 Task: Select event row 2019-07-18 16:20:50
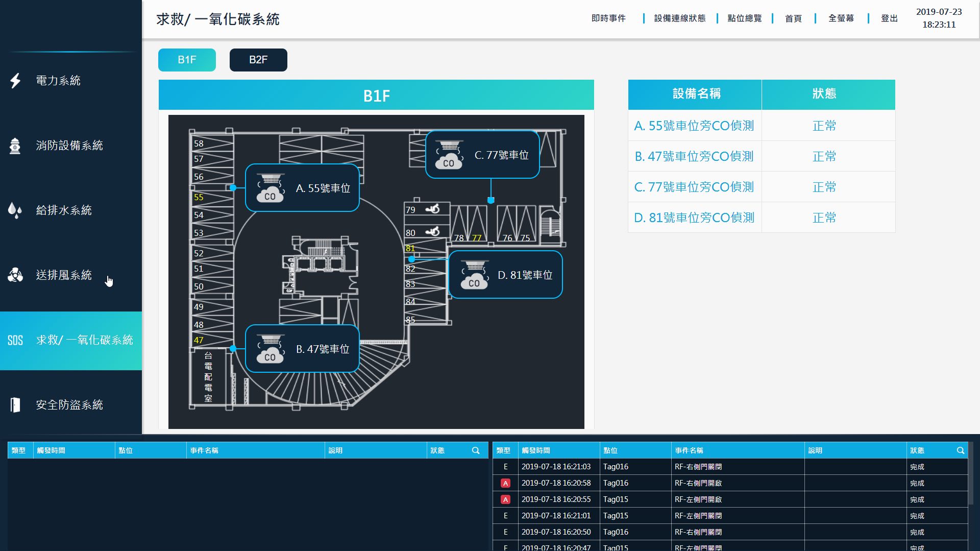pyautogui.click(x=730, y=532)
